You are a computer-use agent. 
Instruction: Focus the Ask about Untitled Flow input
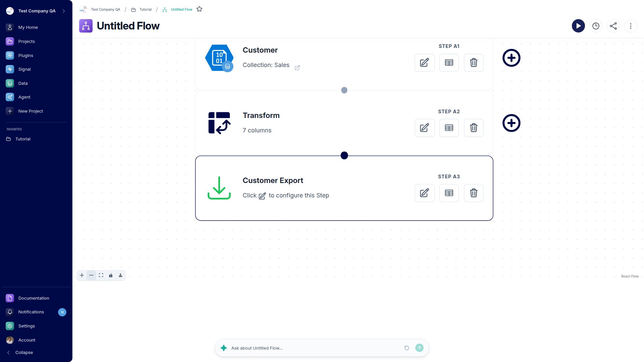(315, 348)
